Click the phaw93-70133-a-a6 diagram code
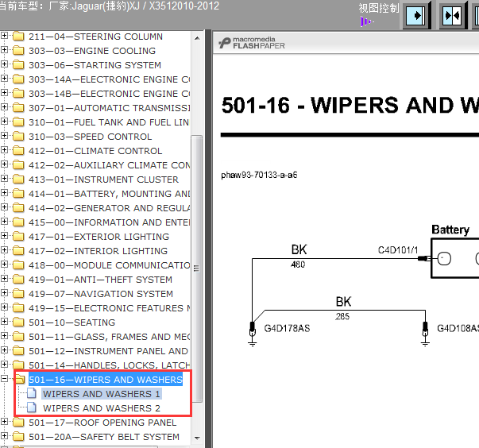The height and width of the screenshot is (448, 479). pyautogui.click(x=259, y=175)
